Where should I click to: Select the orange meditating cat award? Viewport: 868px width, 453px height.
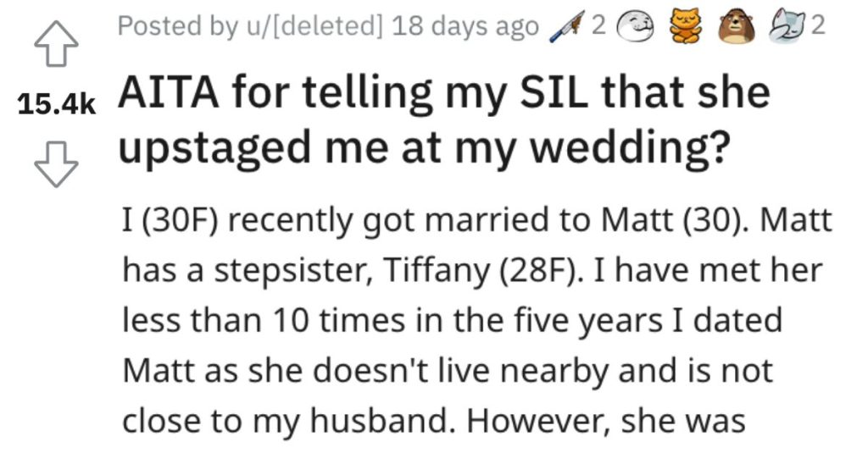click(x=685, y=26)
